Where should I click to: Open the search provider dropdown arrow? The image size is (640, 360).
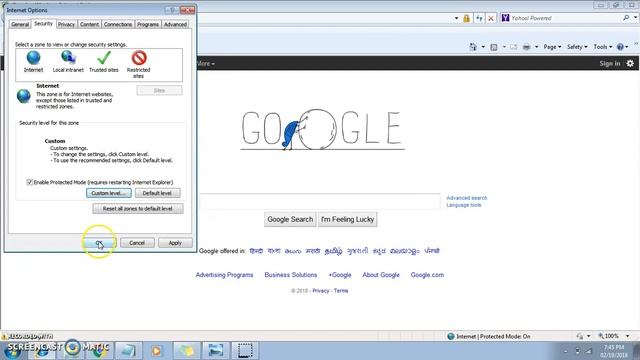click(x=636, y=18)
